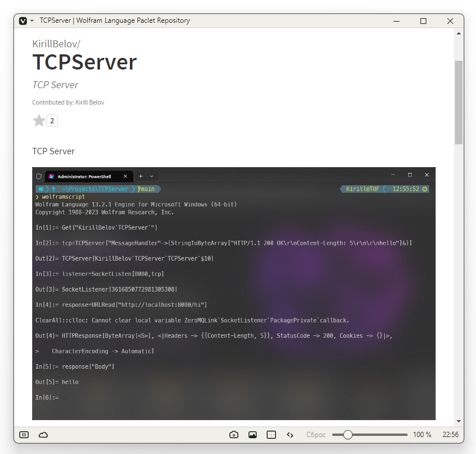Click the terminal image minimize icon
Screen dimensions: 476x454
[x=393, y=175]
